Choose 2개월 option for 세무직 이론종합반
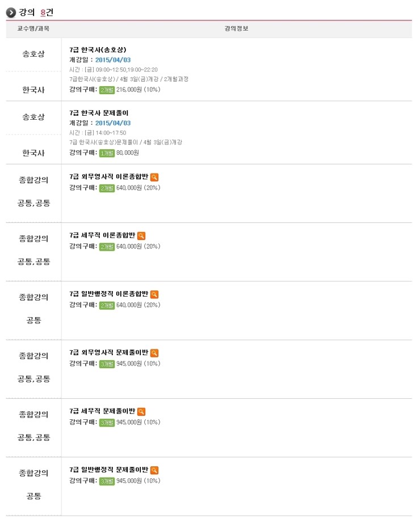Screen dimensions: 420x518 (107, 247)
